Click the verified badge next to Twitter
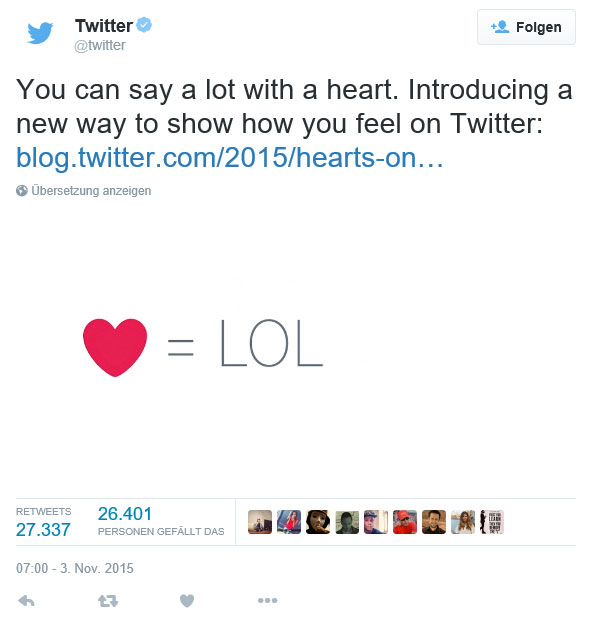Viewport: 601px width, 633px height. tap(144, 25)
